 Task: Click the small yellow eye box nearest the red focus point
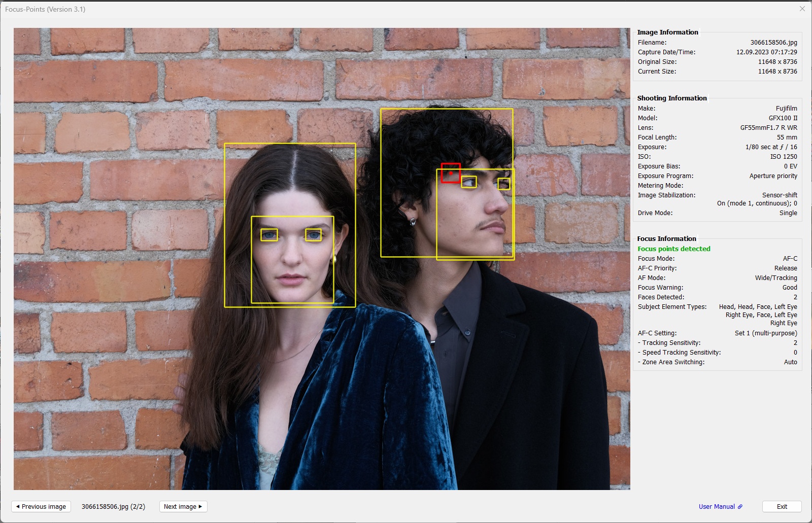[x=469, y=182]
